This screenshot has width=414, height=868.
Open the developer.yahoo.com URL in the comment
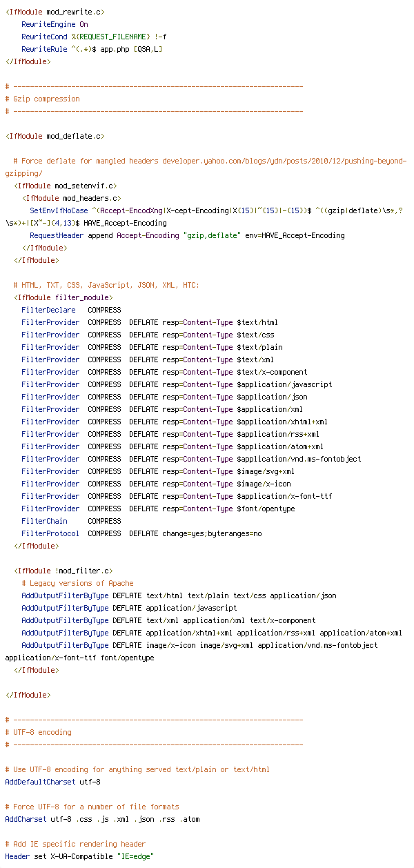tap(284, 161)
